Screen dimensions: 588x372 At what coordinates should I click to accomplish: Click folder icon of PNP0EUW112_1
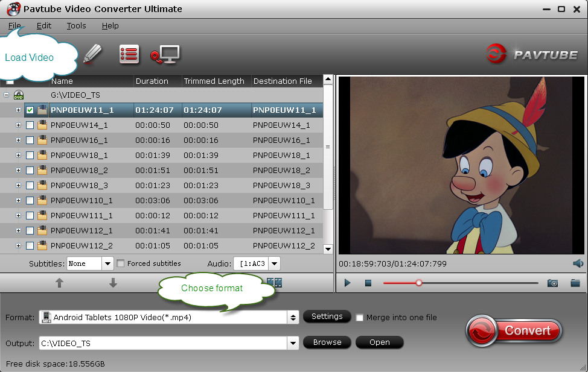pos(42,230)
